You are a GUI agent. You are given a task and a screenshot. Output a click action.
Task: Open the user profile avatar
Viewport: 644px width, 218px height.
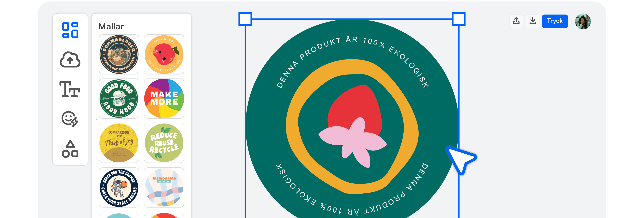point(583,21)
